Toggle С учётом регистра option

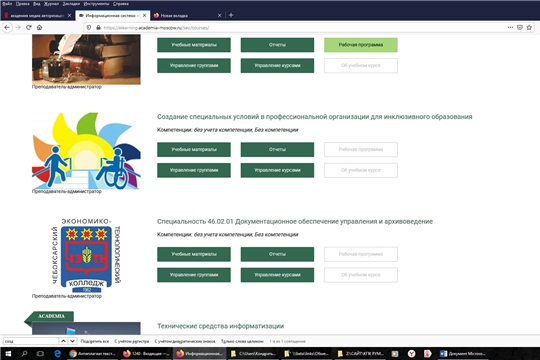(132, 341)
